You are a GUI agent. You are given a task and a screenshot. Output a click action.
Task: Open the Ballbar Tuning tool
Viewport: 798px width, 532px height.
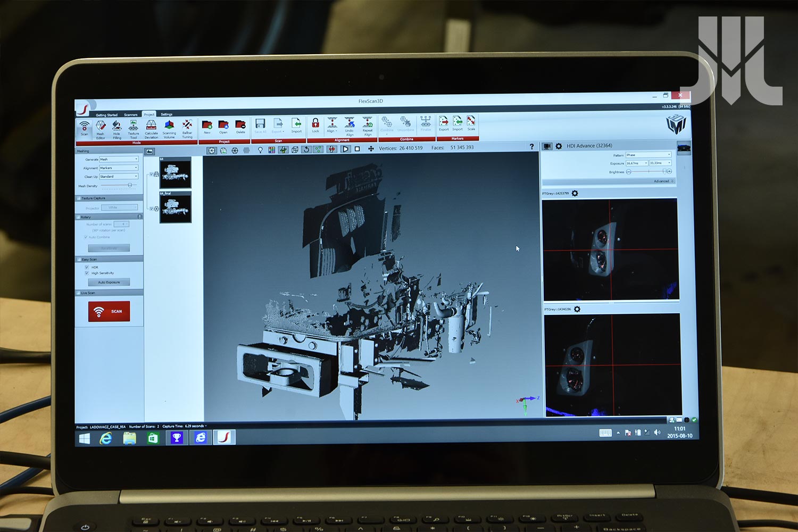pyautogui.click(x=187, y=129)
